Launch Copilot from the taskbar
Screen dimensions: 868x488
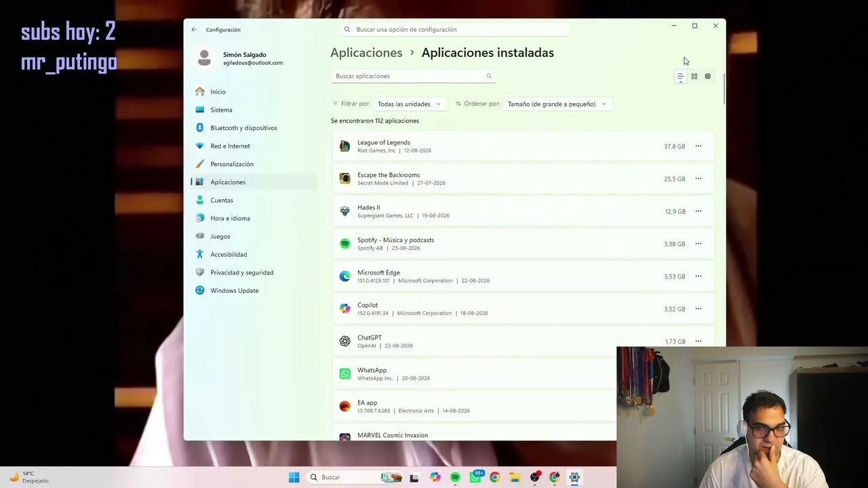435,477
